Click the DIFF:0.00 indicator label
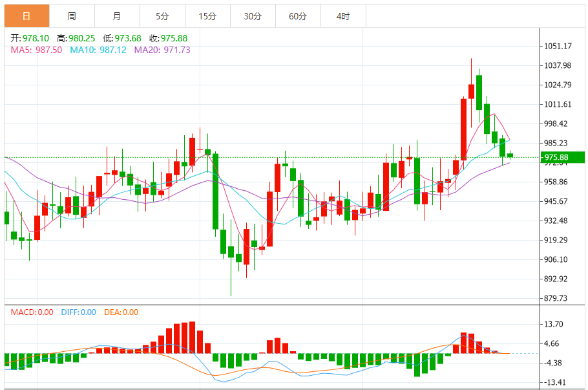Image resolution: width=588 pixels, height=390 pixels. click(x=79, y=312)
